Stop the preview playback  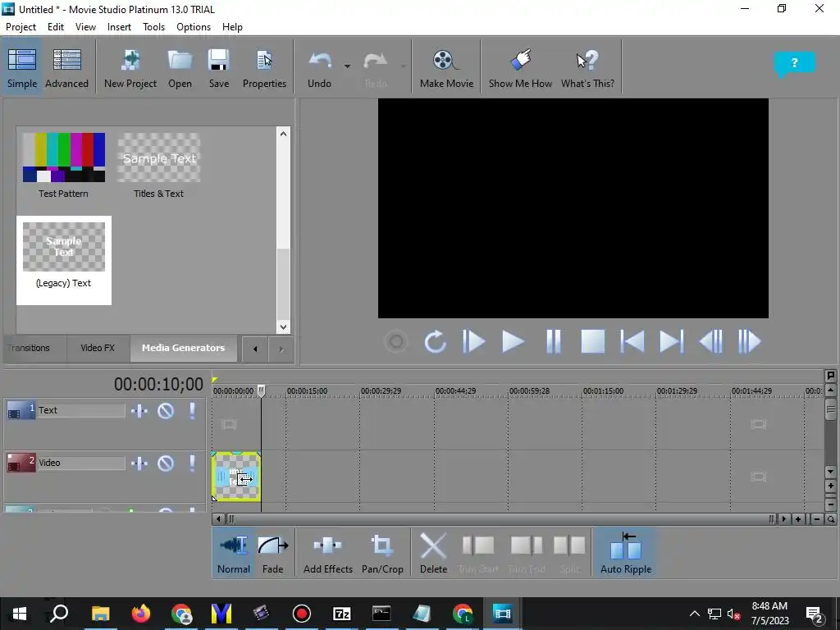pos(592,341)
